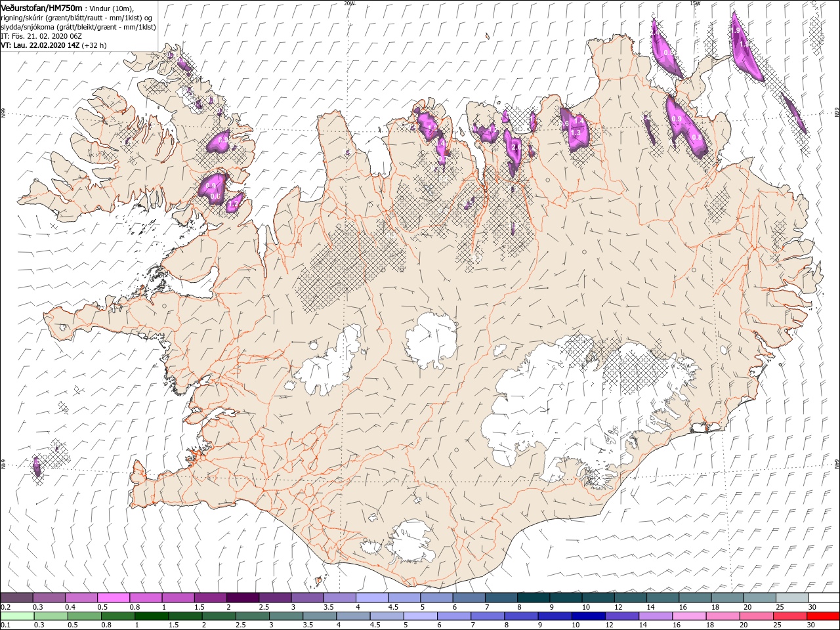Select lower-row purple swatch between 12 and 14
This screenshot has width=840, height=630.
pos(621,616)
